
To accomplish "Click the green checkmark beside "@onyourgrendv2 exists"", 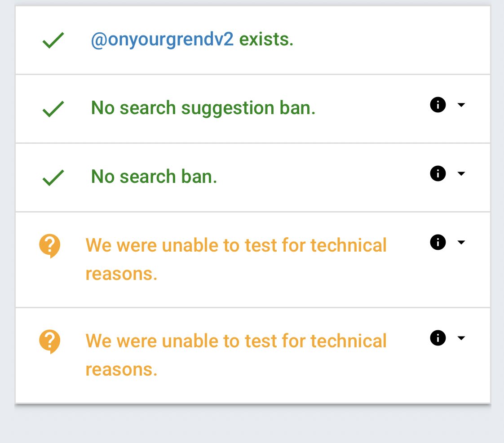I will pos(53,41).
